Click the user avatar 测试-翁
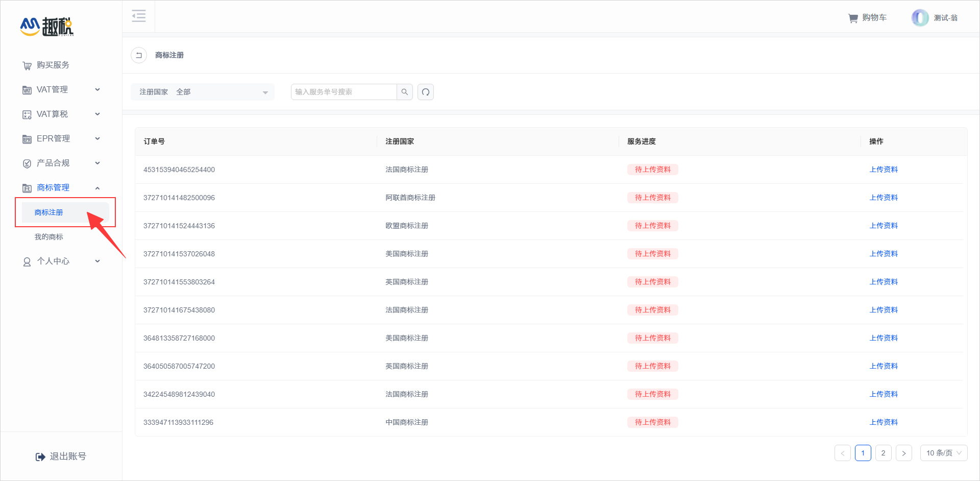Viewport: 980px width, 481px height. pyautogui.click(x=920, y=18)
